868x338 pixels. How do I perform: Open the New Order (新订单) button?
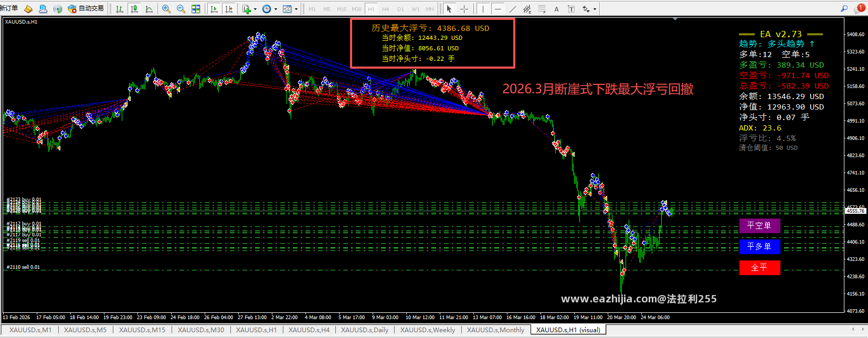(x=9, y=8)
